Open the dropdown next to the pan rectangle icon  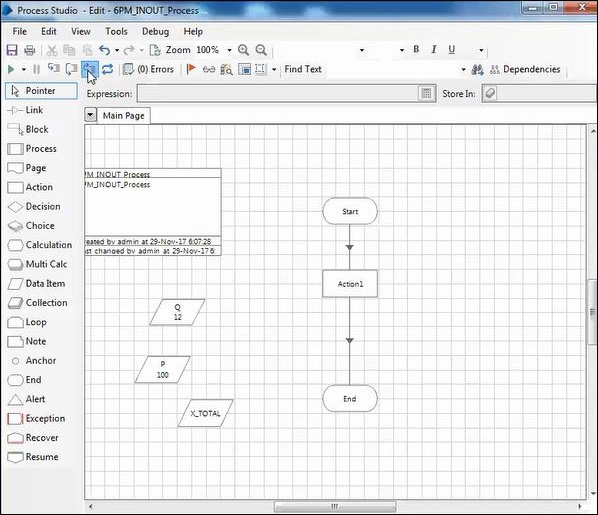click(274, 69)
